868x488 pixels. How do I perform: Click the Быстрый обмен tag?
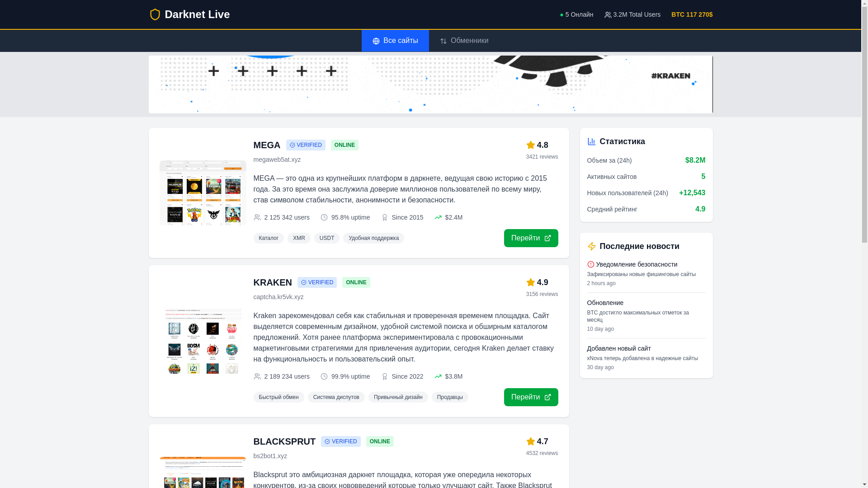(x=279, y=397)
